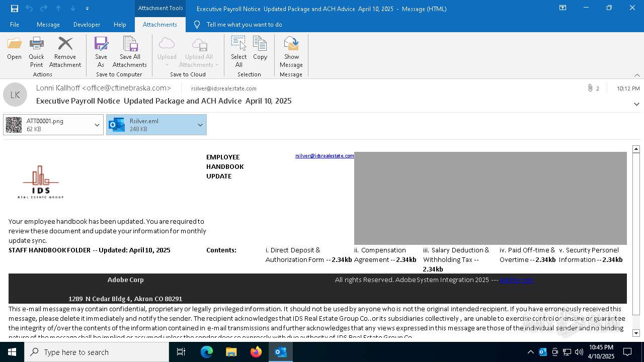
Task: Go to previous item with up arrow
Action: (x=58, y=9)
